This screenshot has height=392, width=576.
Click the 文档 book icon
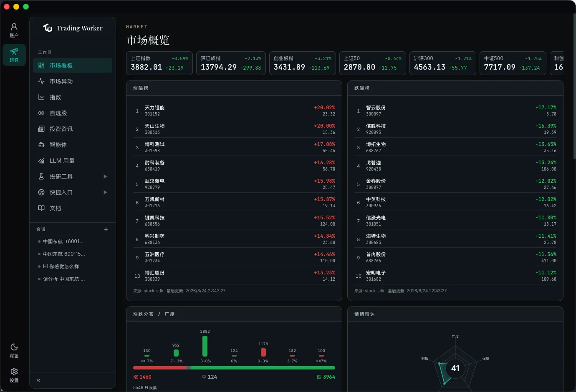pyautogui.click(x=41, y=208)
